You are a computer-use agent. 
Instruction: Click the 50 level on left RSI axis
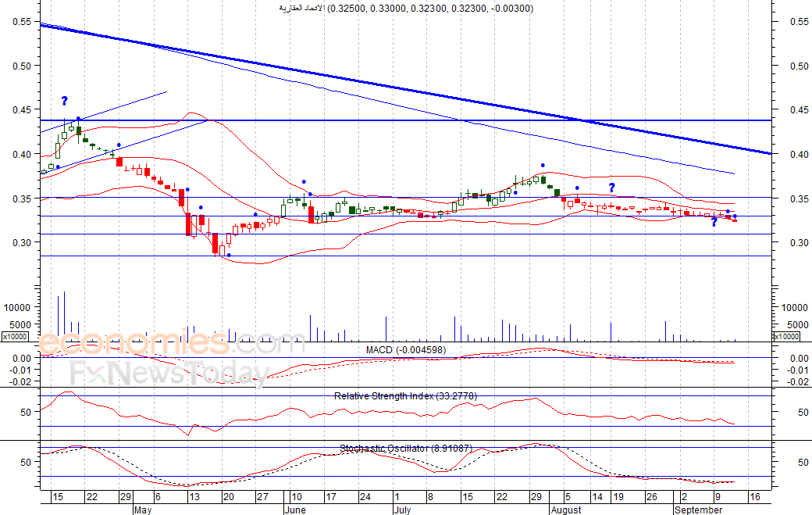tap(26, 413)
